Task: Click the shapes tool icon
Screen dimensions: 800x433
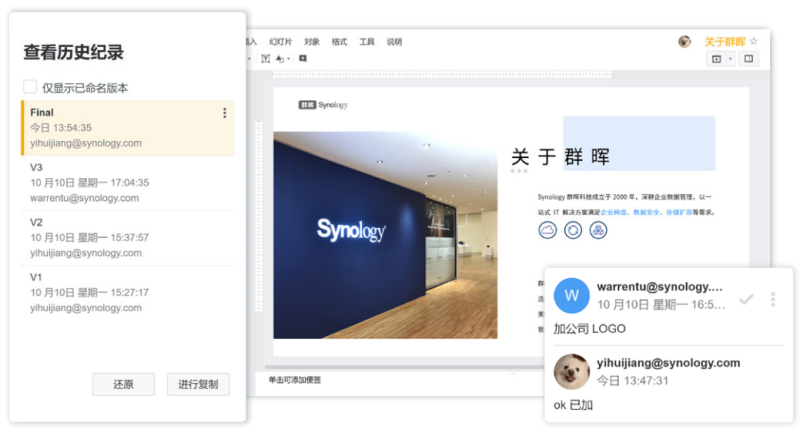Action: click(x=280, y=59)
